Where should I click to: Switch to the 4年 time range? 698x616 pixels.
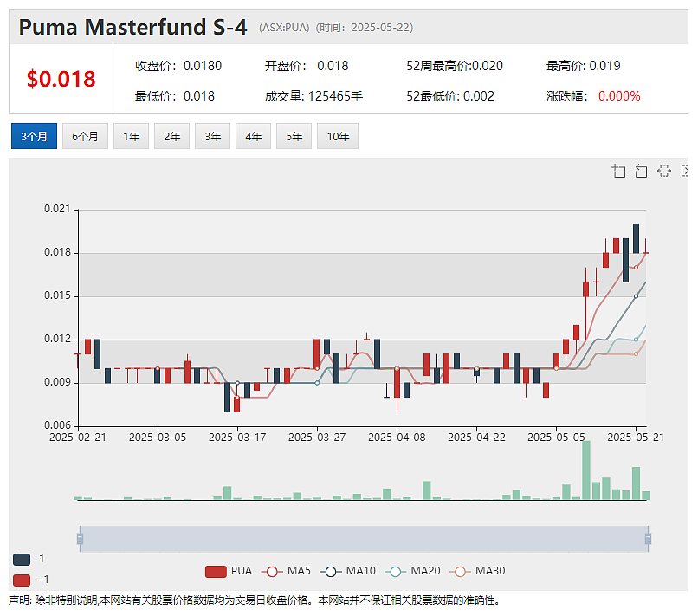pos(253,136)
